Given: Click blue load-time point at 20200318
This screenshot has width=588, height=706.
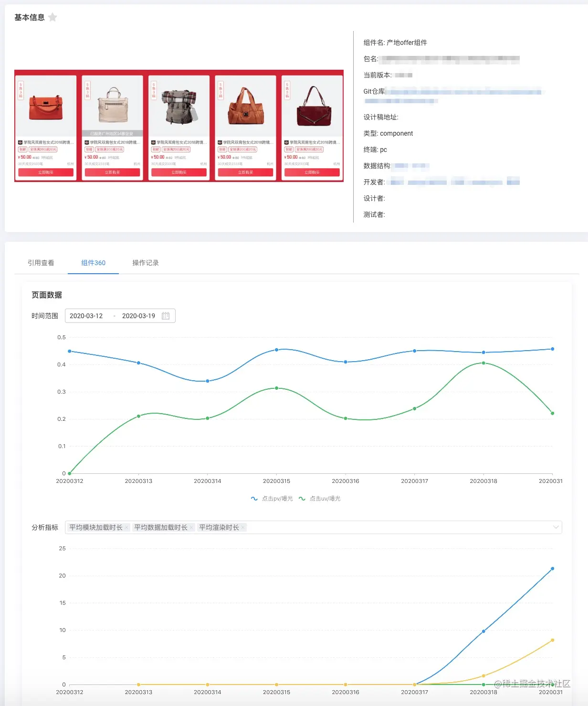Looking at the screenshot, I should click(x=483, y=631).
